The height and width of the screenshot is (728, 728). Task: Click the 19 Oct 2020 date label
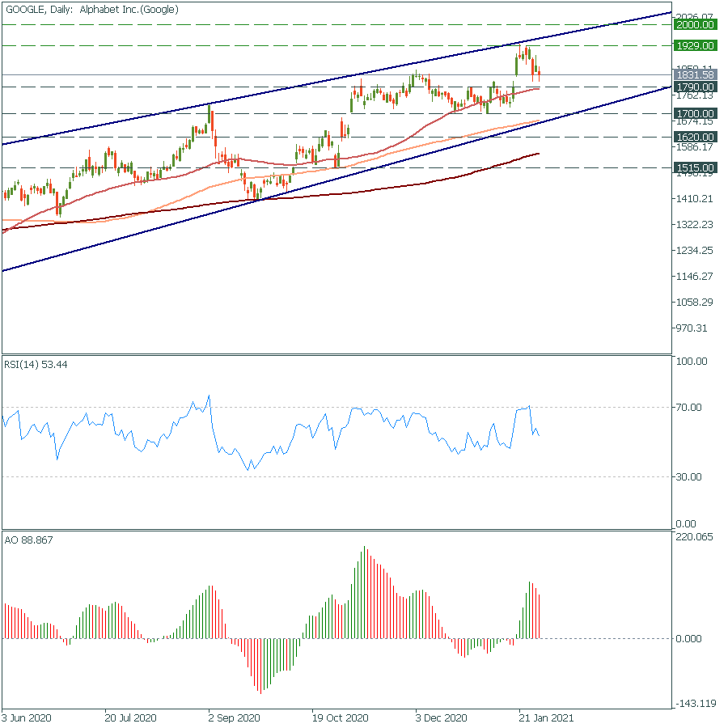tap(340, 718)
